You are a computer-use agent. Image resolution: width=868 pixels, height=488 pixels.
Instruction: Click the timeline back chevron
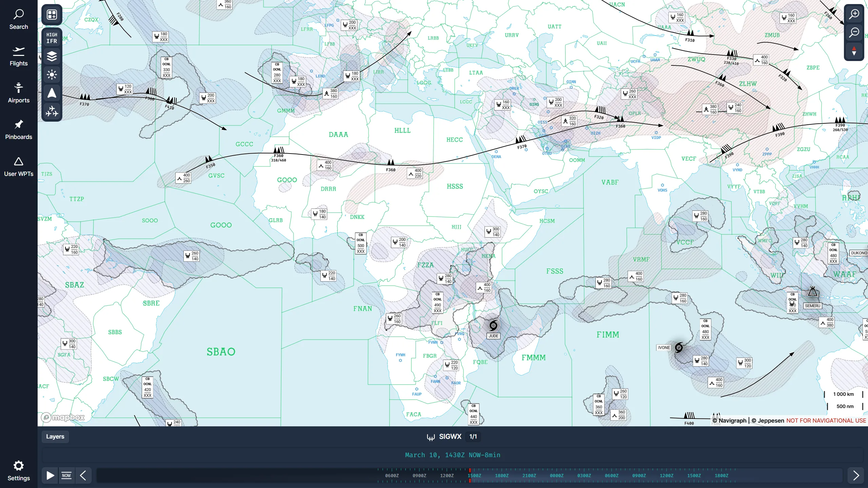point(83,475)
